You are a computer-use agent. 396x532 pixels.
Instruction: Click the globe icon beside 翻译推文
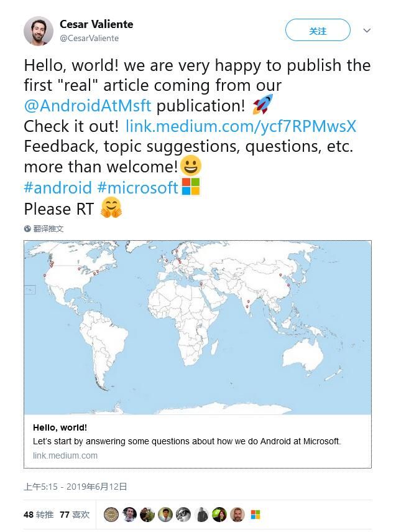[x=27, y=229]
